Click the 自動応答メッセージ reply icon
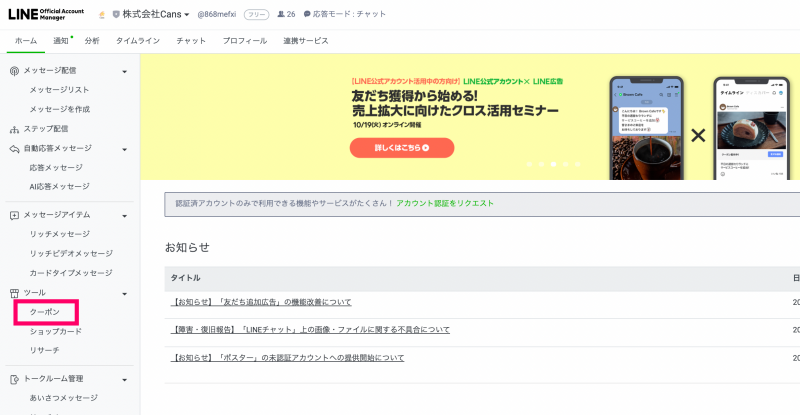Viewport: 800px width, 415px height. tap(14, 148)
